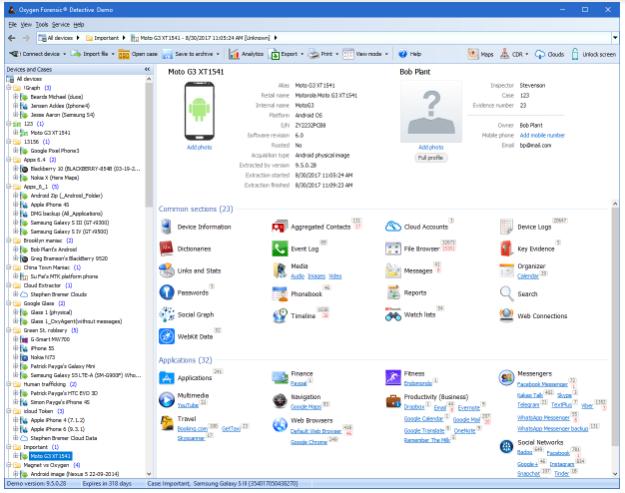The height and width of the screenshot is (493, 625).
Task: Click Add mobile number link
Action: [542, 135]
